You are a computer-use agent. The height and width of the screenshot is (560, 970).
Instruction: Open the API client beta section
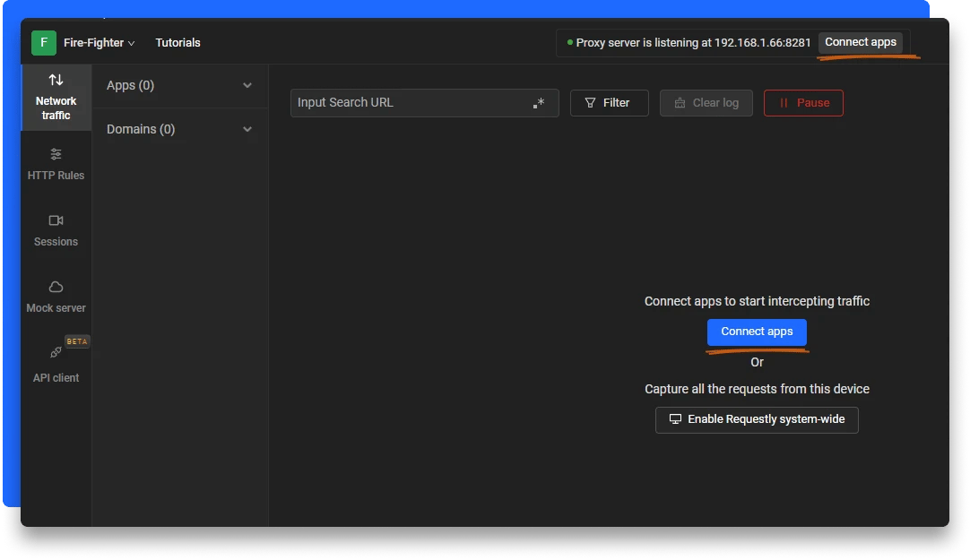[x=56, y=365]
